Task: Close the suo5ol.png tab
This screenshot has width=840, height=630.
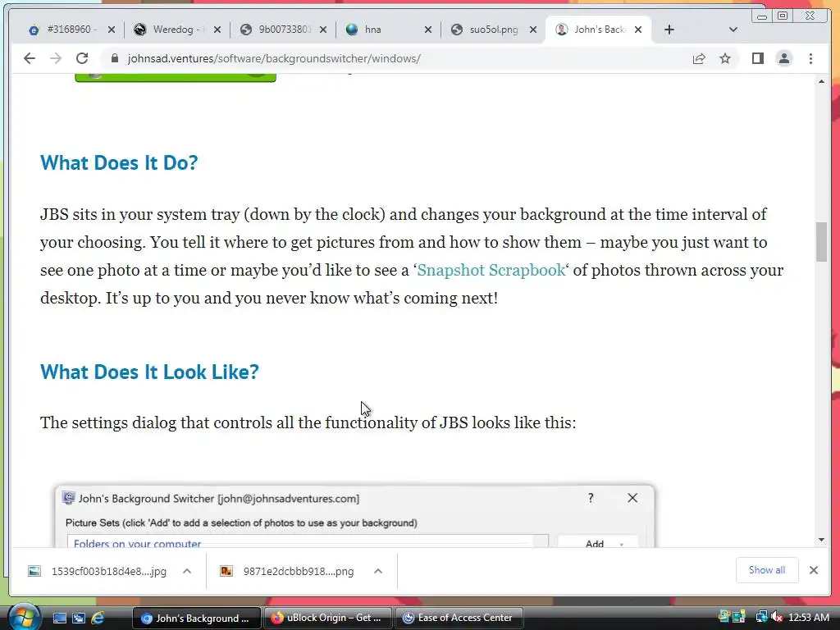Action: click(x=533, y=30)
